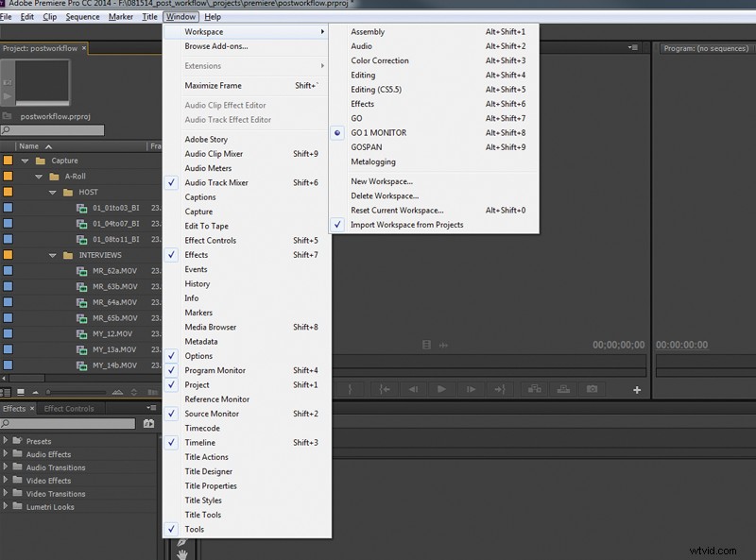Open the Help menu

(x=215, y=16)
